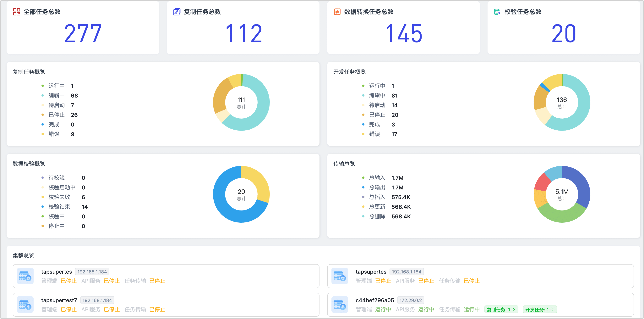
Task: Toggle the 编辑中 legend in 复制任务概览
Action: [x=56, y=96]
